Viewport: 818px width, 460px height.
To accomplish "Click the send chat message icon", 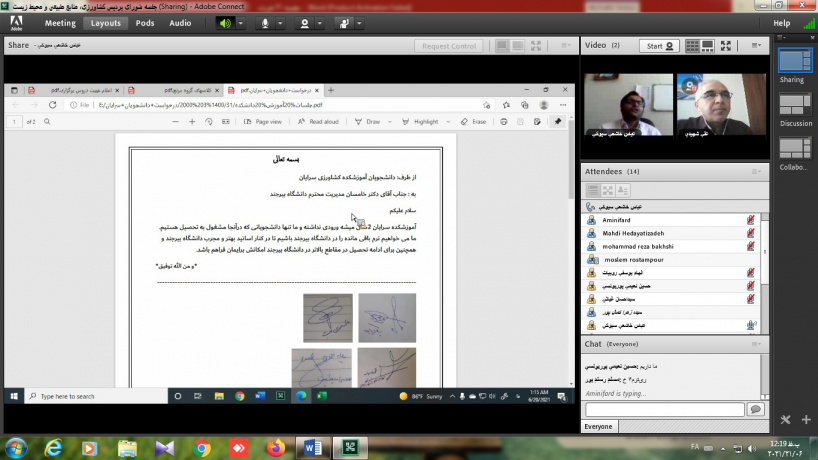I will click(x=756, y=409).
